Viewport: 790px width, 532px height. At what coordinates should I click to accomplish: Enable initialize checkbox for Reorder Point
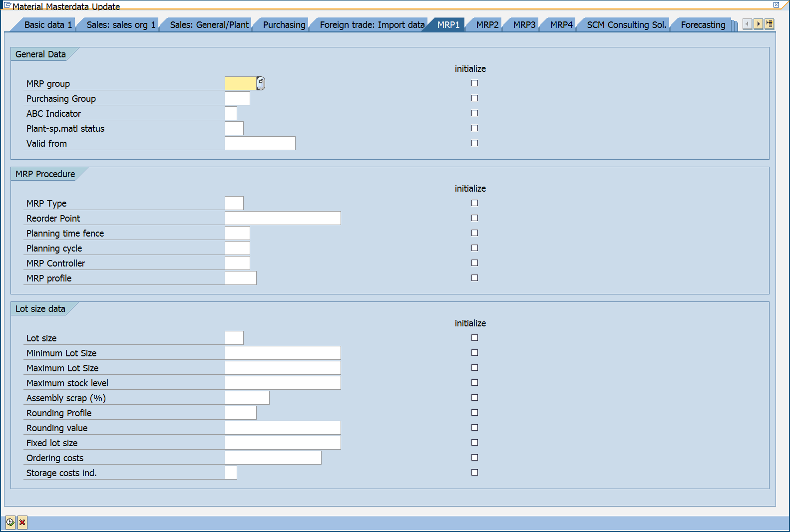click(x=474, y=218)
